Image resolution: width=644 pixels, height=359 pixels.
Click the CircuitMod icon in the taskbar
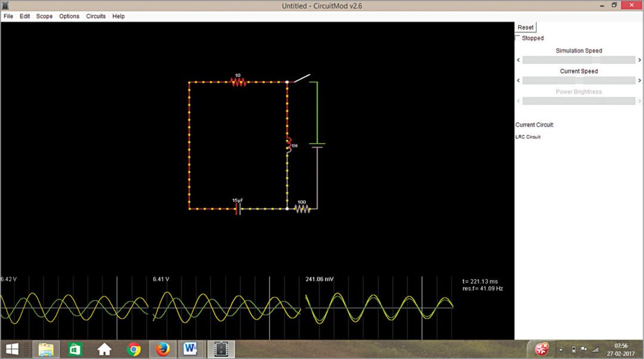point(221,349)
